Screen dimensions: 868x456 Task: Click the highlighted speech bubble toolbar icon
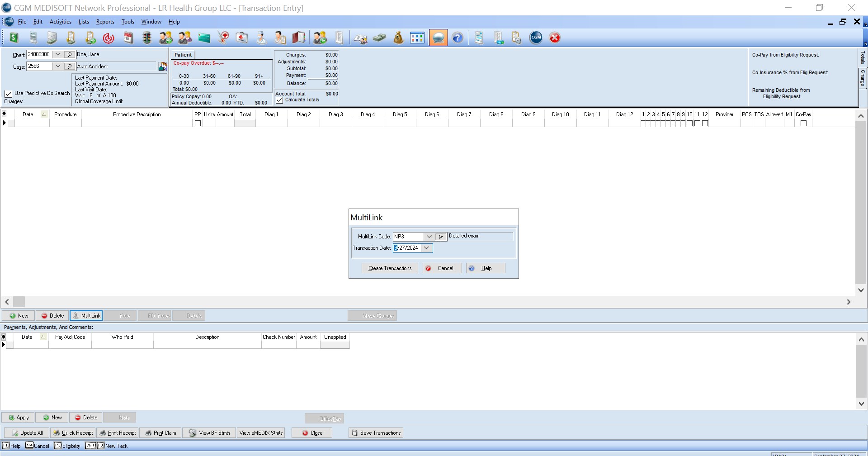438,38
